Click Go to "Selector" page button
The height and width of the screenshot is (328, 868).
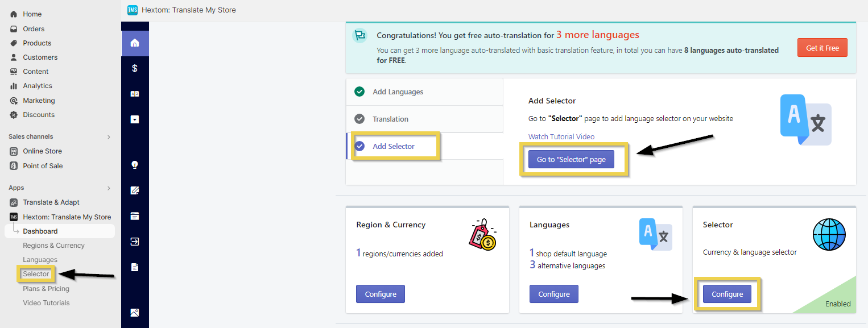point(571,160)
